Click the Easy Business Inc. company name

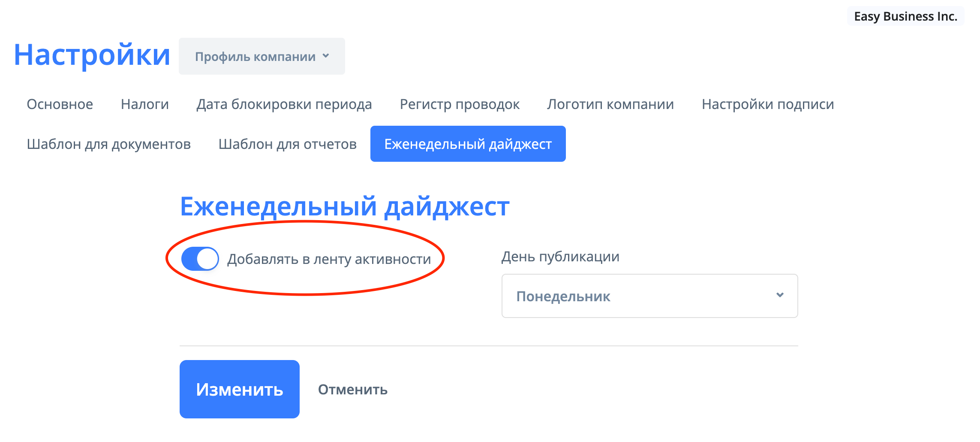tap(905, 16)
